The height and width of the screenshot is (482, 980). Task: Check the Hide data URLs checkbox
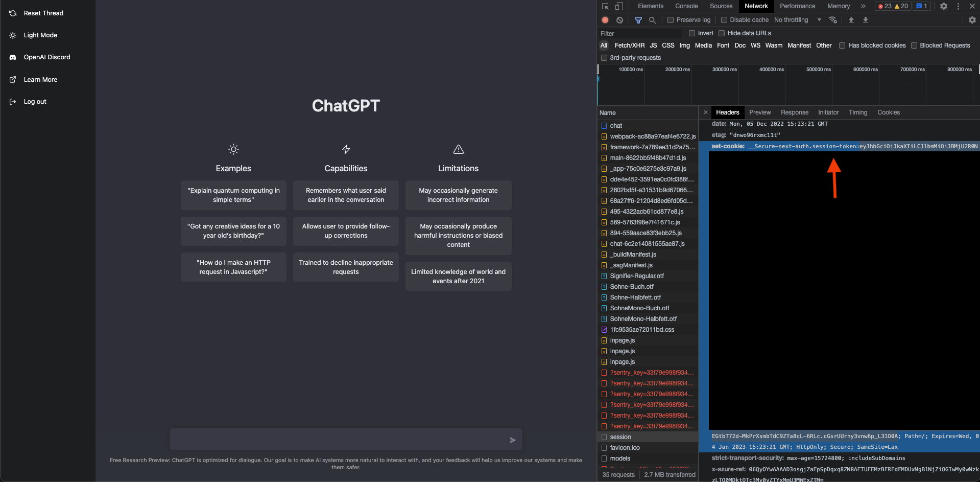click(722, 33)
